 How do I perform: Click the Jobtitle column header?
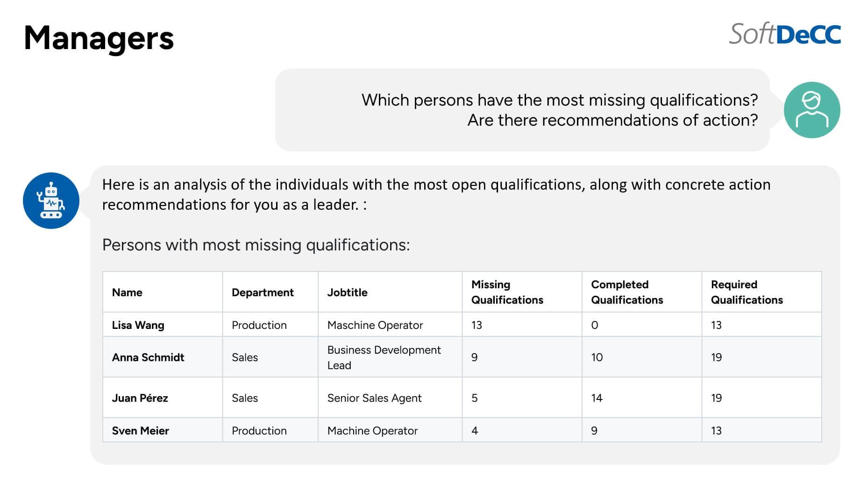(347, 292)
